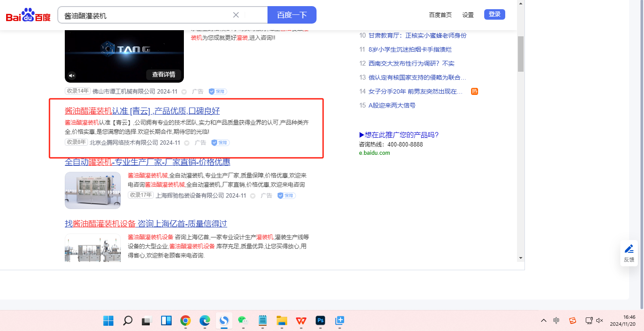This screenshot has height=331, width=644.
Task: Click filling machine thumbnail of 上海辉驰 result
Action: 92,190
